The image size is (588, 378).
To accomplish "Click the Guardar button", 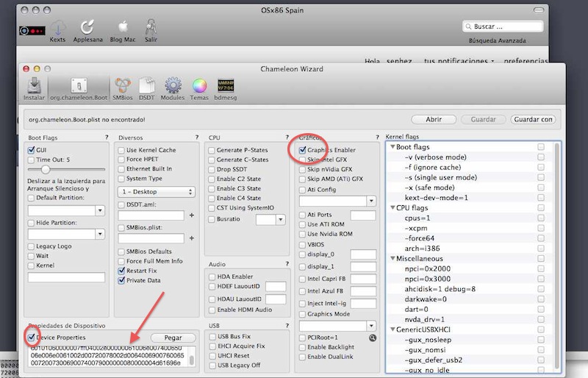I will click(x=483, y=119).
